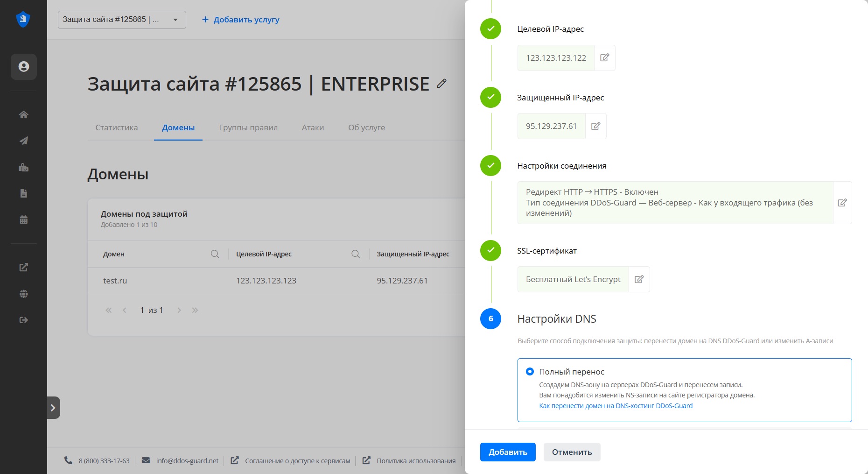
Task: Click the globe icon in sidebar
Action: [24, 294]
